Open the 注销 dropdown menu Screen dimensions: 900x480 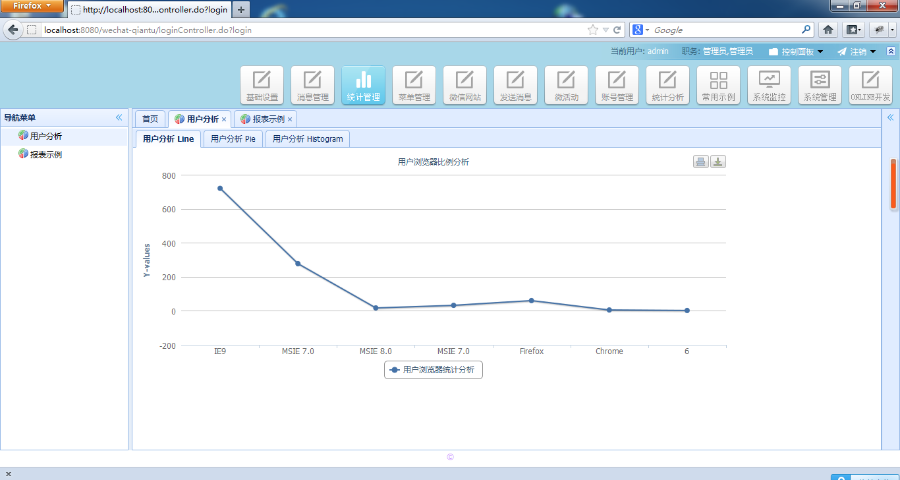(x=856, y=52)
